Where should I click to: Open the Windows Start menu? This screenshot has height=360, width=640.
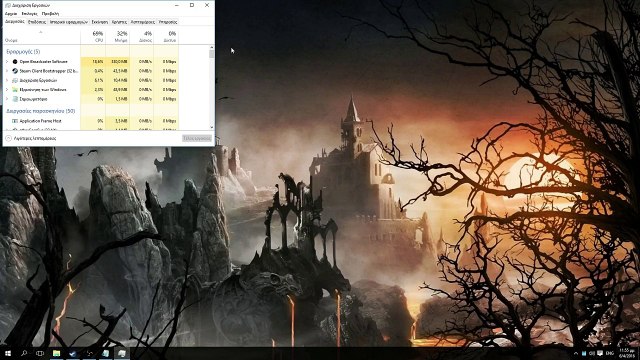8,353
